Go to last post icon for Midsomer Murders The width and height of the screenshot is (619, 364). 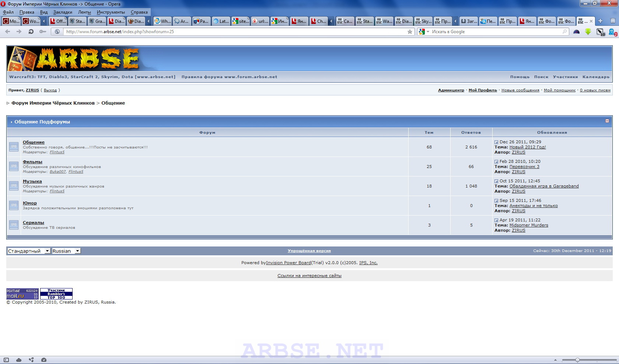tap(496, 220)
